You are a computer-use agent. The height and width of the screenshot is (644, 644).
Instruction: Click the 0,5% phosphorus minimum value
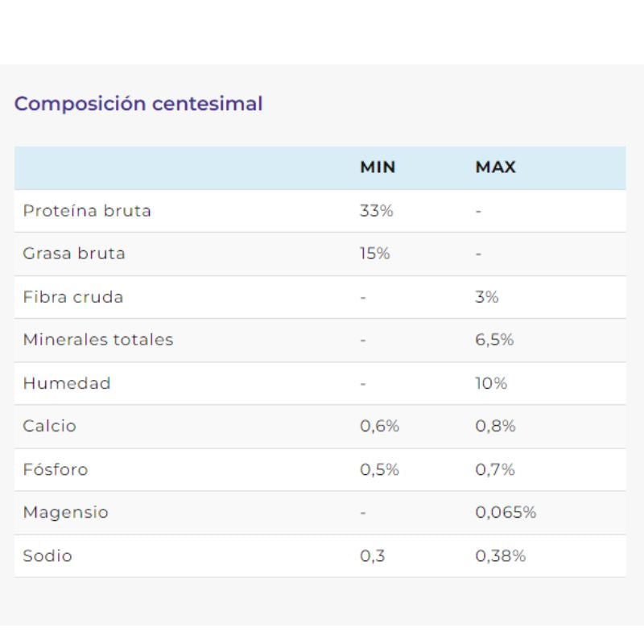click(379, 469)
